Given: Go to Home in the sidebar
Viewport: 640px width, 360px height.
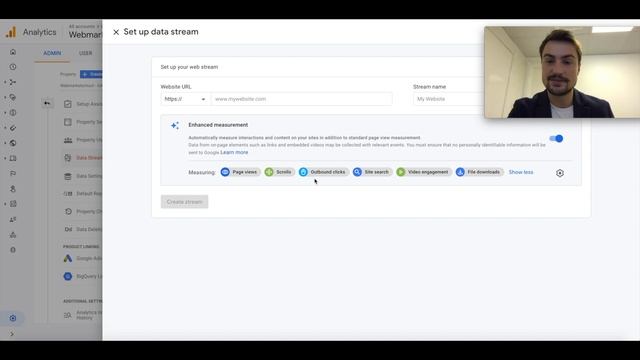Looking at the screenshot, I should pos(13,52).
